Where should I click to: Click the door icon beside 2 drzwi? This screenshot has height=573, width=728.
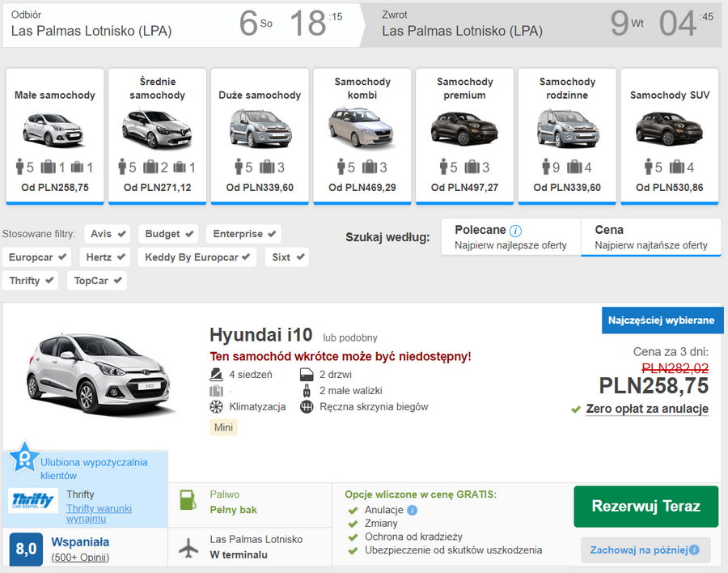tap(307, 375)
